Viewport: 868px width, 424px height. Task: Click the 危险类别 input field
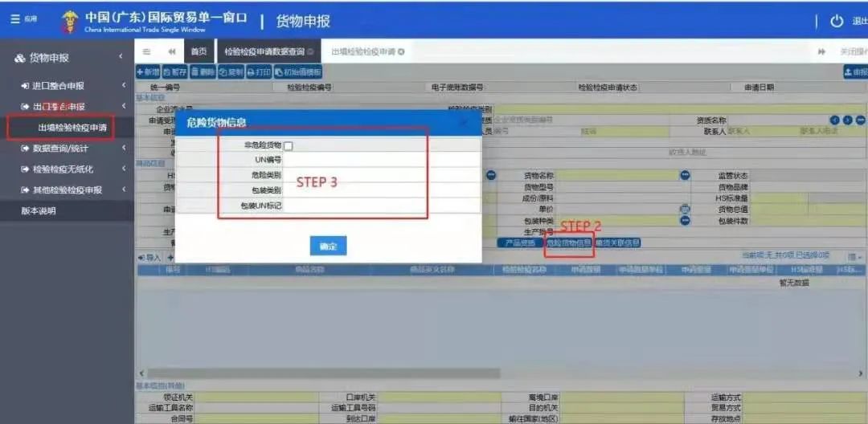[x=381, y=175]
